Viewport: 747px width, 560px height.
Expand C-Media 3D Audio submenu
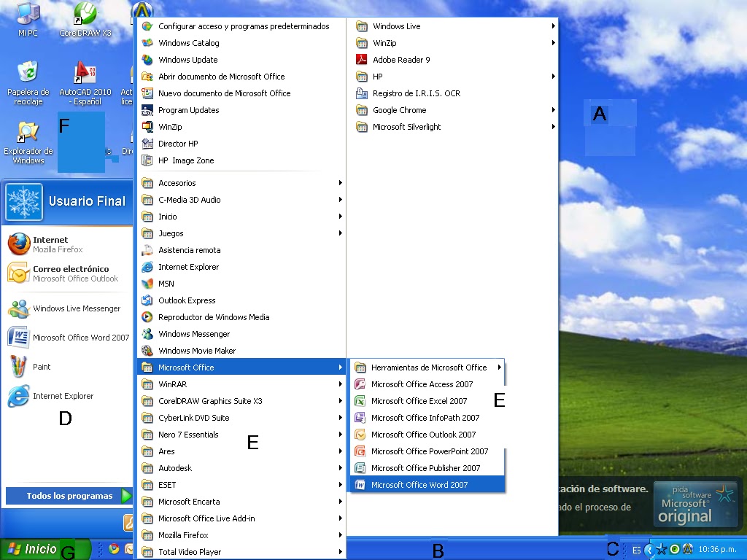[x=241, y=200]
